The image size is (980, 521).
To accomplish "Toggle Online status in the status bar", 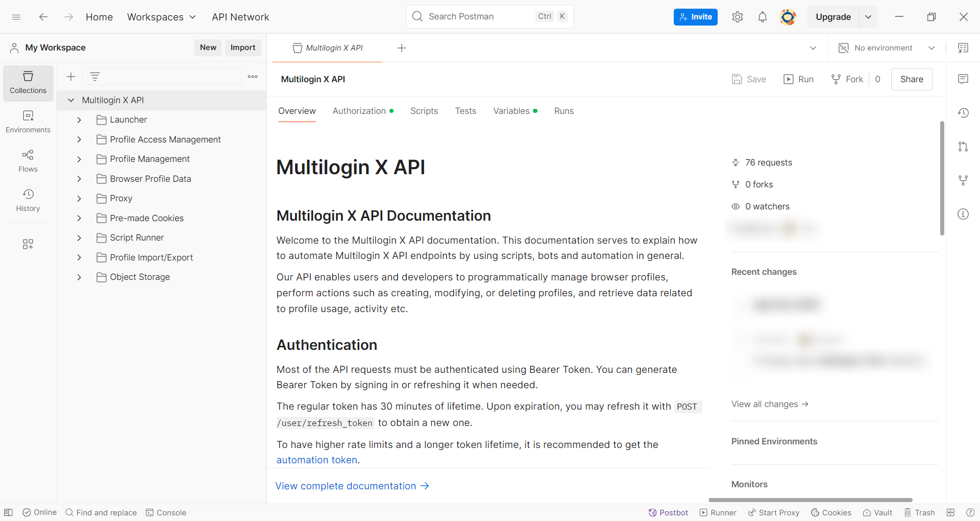I will click(39, 512).
